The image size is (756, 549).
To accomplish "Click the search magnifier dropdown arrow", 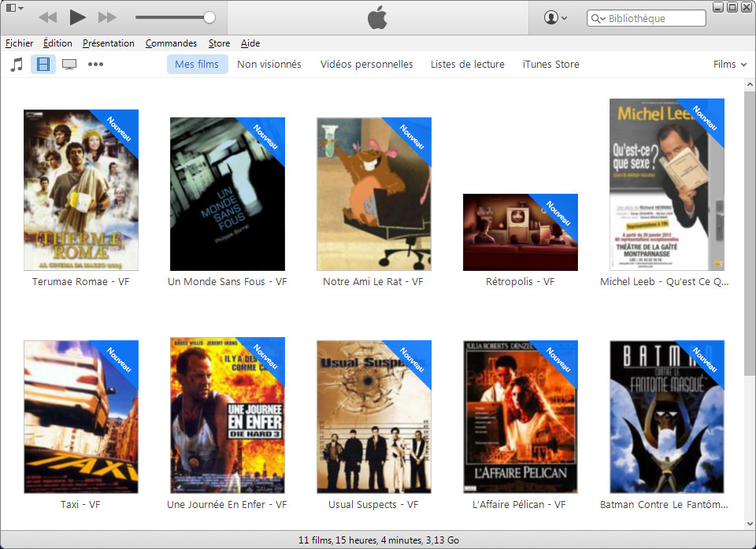I will (598, 18).
